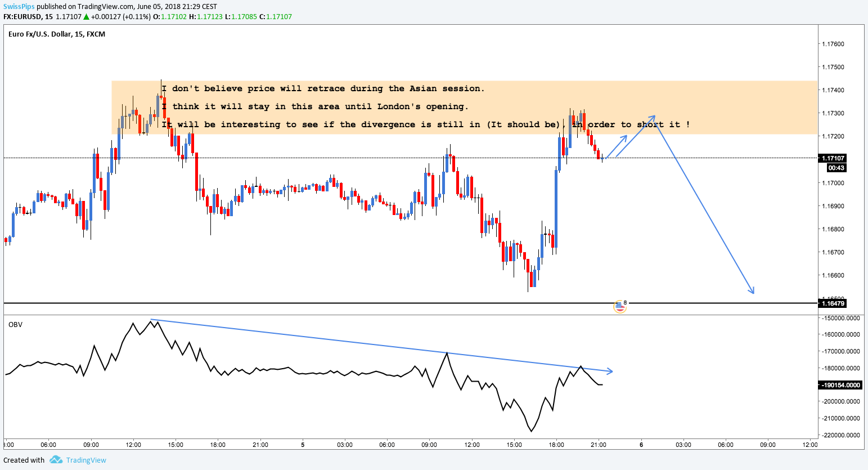The image size is (868, 470).
Task: Click the 1.17300 price axis label
Action: [833, 113]
